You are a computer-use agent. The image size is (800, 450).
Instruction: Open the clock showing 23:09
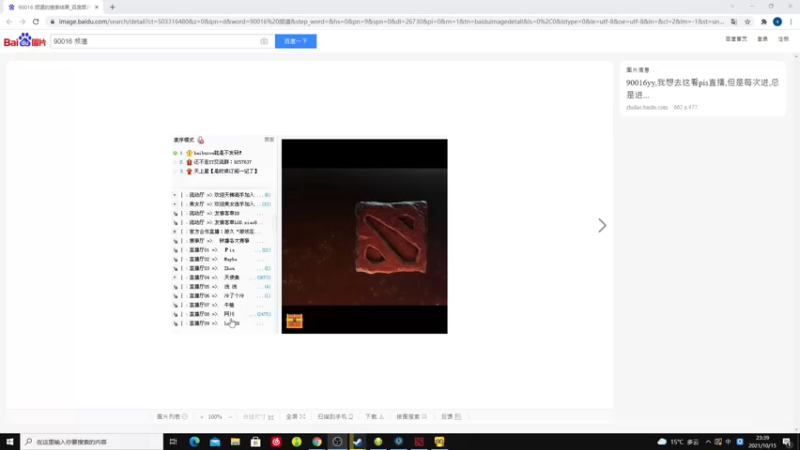click(x=762, y=442)
